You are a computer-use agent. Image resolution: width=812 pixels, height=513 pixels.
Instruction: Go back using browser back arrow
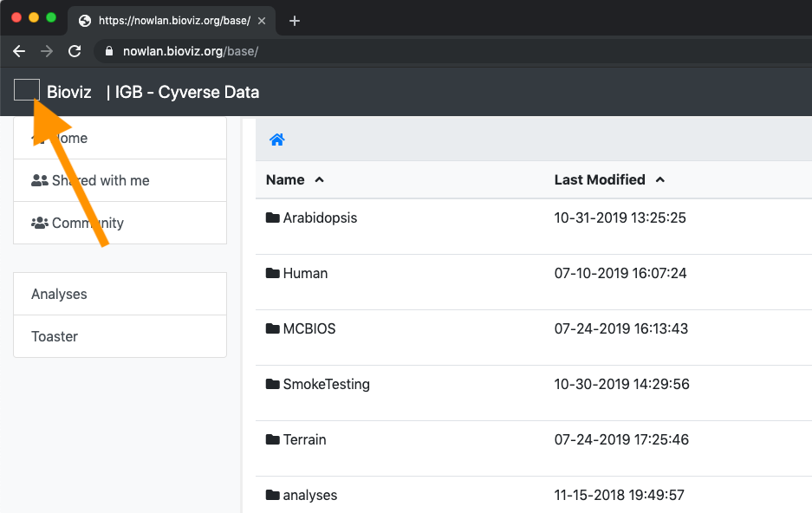(x=19, y=51)
